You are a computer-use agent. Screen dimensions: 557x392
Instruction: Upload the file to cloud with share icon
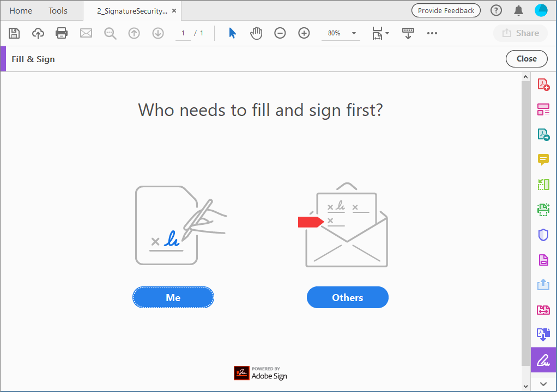coord(38,33)
